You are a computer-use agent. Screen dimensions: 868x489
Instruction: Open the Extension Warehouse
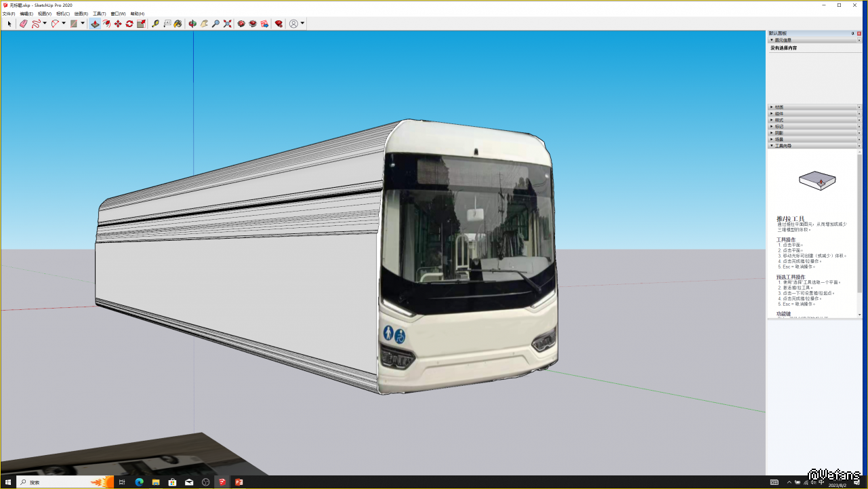click(x=253, y=24)
